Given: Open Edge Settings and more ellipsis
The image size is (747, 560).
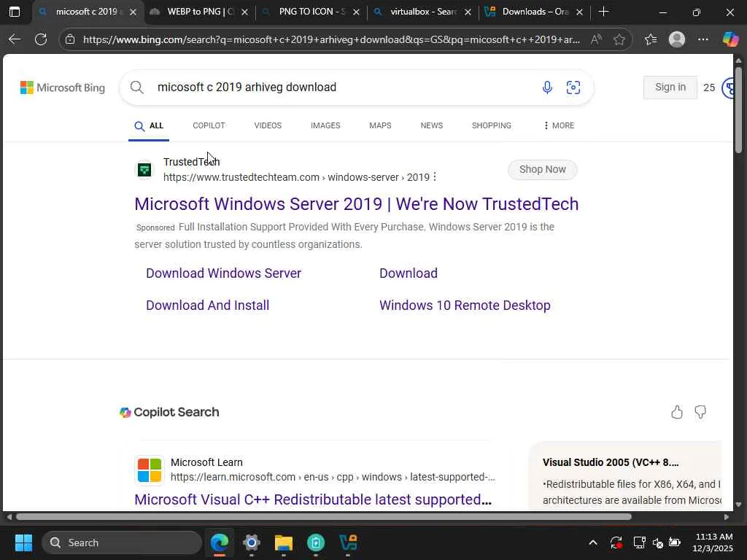Looking at the screenshot, I should click(x=703, y=39).
